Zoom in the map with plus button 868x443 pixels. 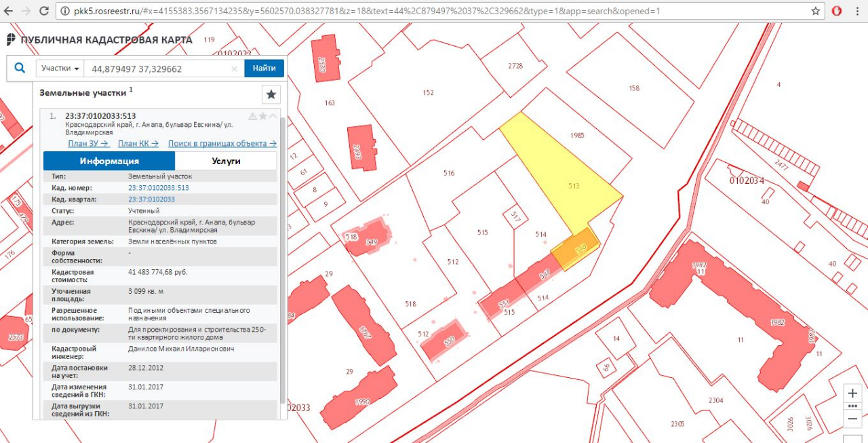853,393
